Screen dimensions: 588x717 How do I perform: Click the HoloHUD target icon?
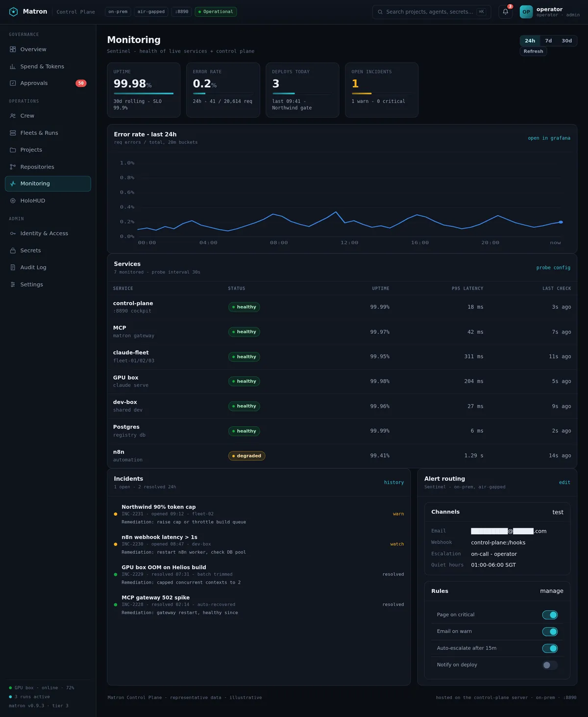(x=13, y=201)
